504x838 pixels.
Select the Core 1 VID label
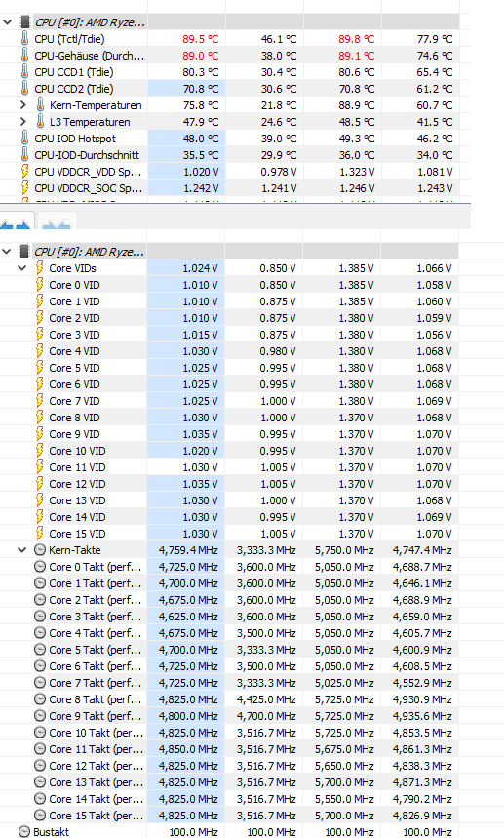point(74,301)
